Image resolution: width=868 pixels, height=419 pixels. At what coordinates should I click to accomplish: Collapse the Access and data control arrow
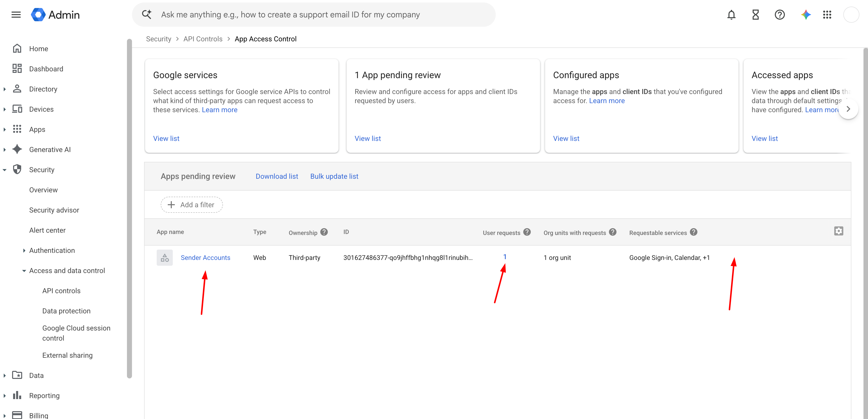24,271
